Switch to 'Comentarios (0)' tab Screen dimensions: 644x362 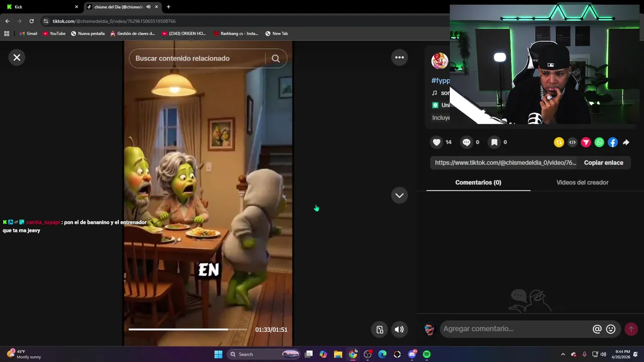pos(478,183)
